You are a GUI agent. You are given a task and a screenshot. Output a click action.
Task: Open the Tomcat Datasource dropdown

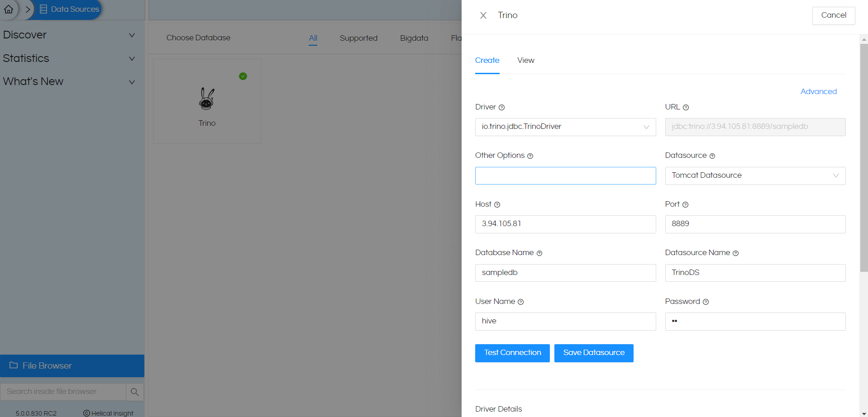(755, 175)
